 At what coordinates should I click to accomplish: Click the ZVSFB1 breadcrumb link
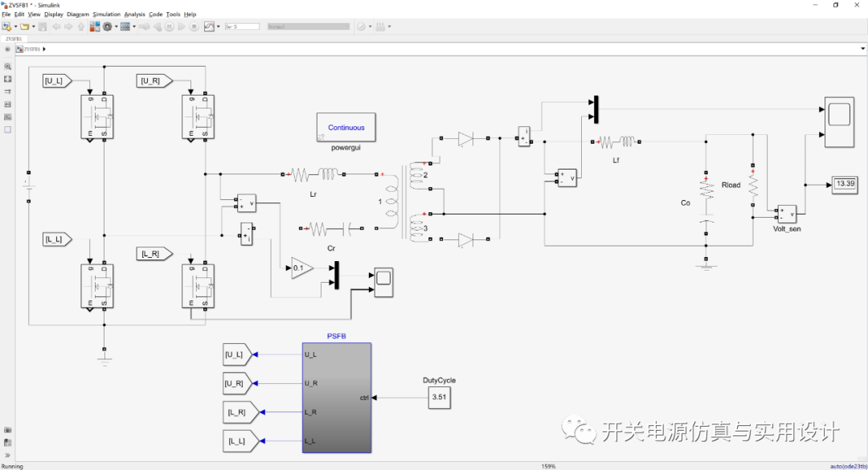29,48
